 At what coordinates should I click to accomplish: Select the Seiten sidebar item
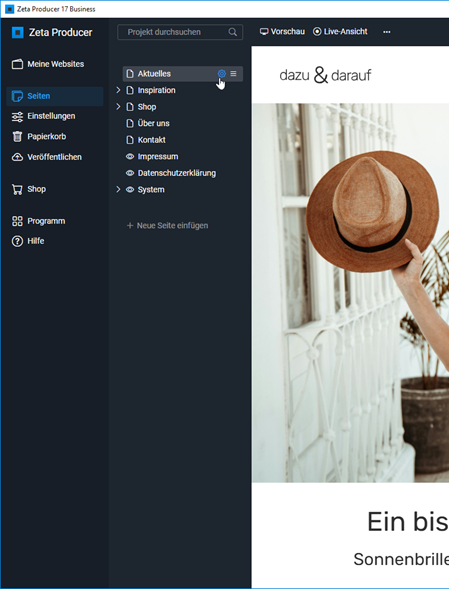pos(55,96)
